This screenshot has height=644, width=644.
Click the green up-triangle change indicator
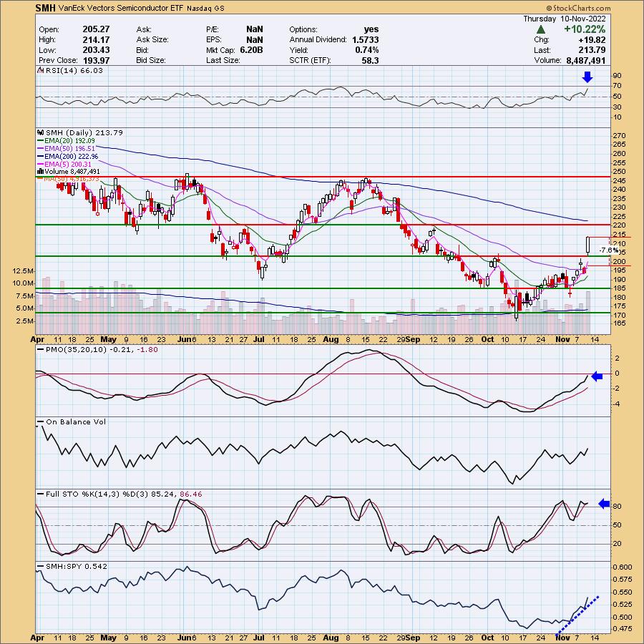pos(541,29)
